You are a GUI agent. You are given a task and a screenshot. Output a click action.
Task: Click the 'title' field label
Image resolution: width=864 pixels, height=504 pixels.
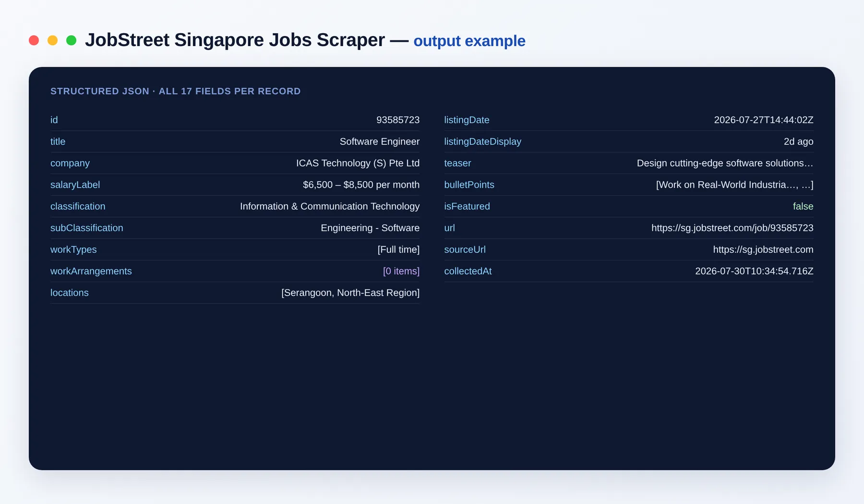58,142
